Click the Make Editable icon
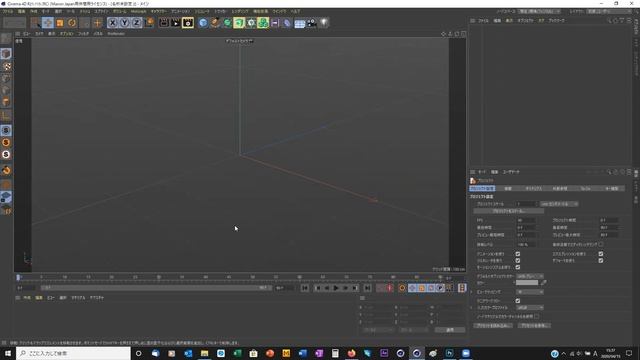Screen dimensions: 640x360 pyautogui.click(x=6, y=39)
